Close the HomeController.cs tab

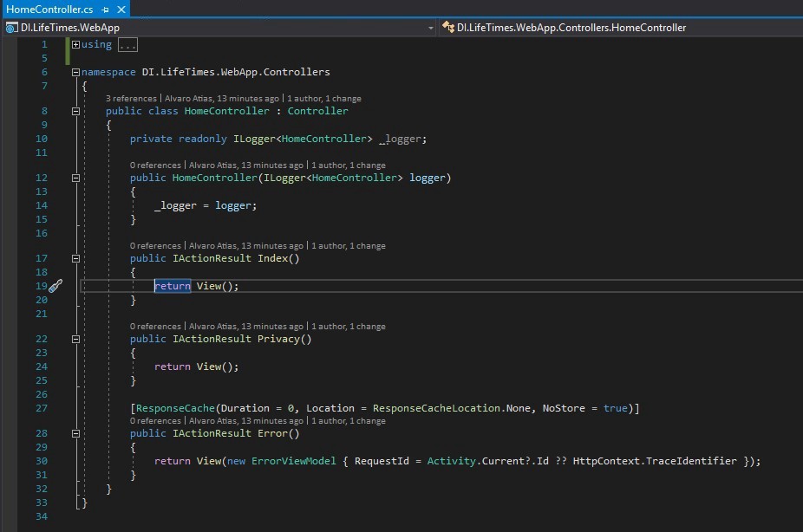click(121, 9)
